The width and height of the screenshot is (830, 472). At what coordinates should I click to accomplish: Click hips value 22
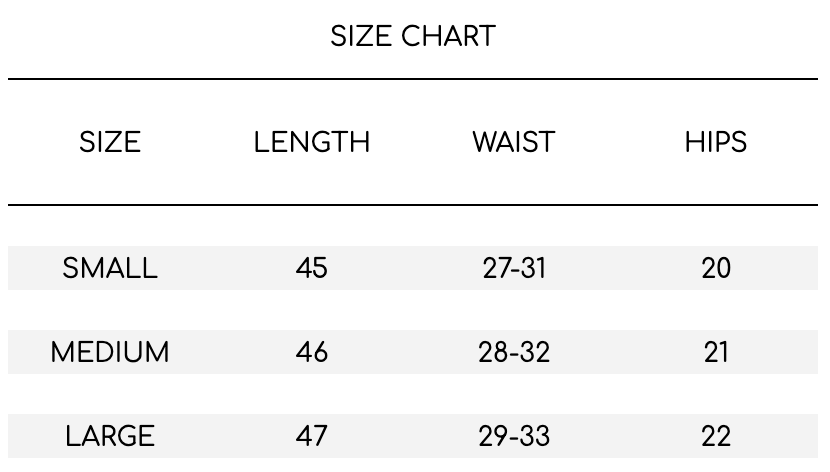[x=716, y=436]
